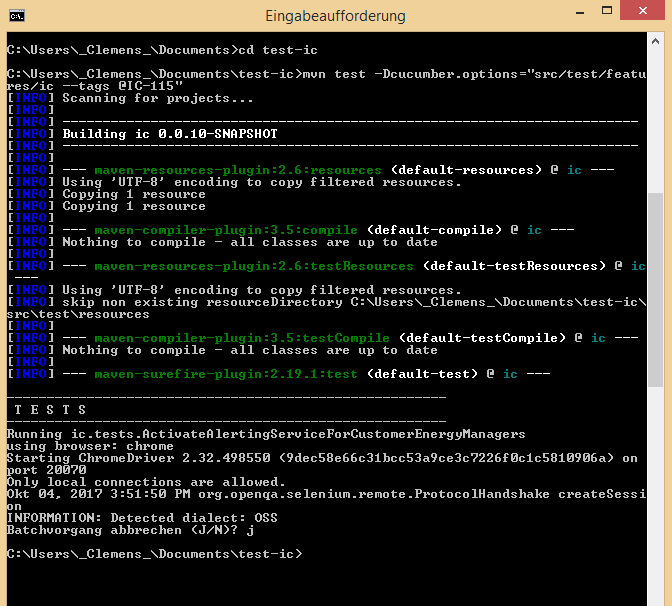Viewport: 672px width, 606px height.
Task: Click 'maven-resources-plugin:2.6:resources' green text
Action: (x=238, y=170)
